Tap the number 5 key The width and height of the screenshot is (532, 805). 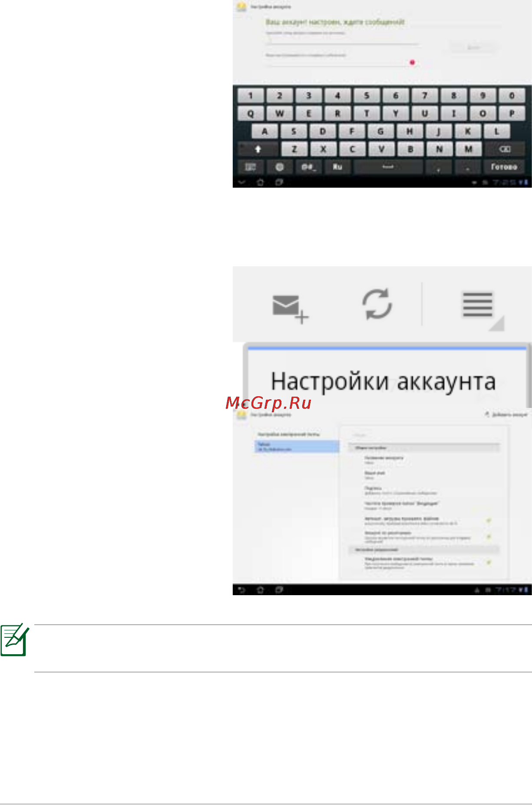(367, 96)
